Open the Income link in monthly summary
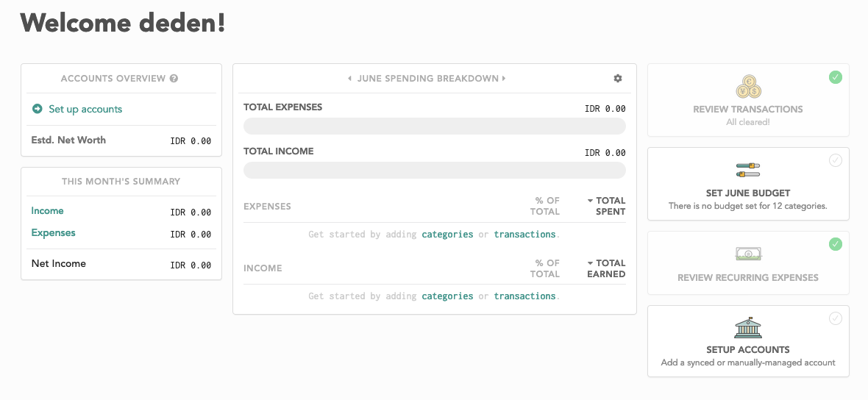The height and width of the screenshot is (400, 868). (48, 211)
